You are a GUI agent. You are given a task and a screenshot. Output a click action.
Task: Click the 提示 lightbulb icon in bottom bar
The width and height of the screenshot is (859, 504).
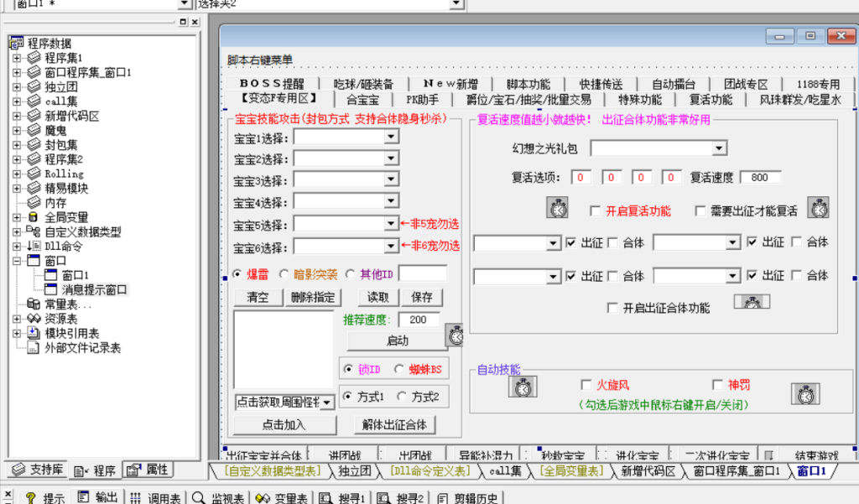pyautogui.click(x=31, y=497)
